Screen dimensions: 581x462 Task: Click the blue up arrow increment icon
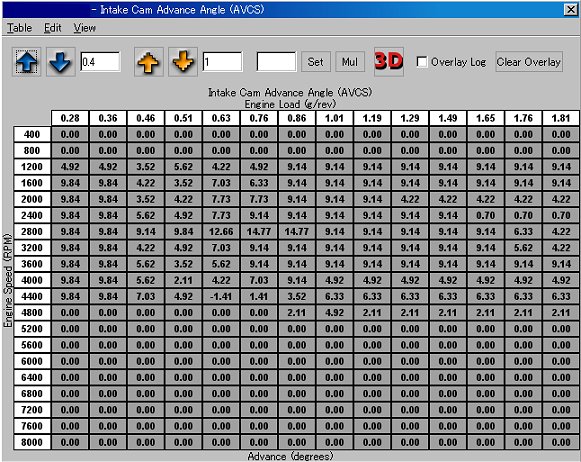(x=26, y=62)
